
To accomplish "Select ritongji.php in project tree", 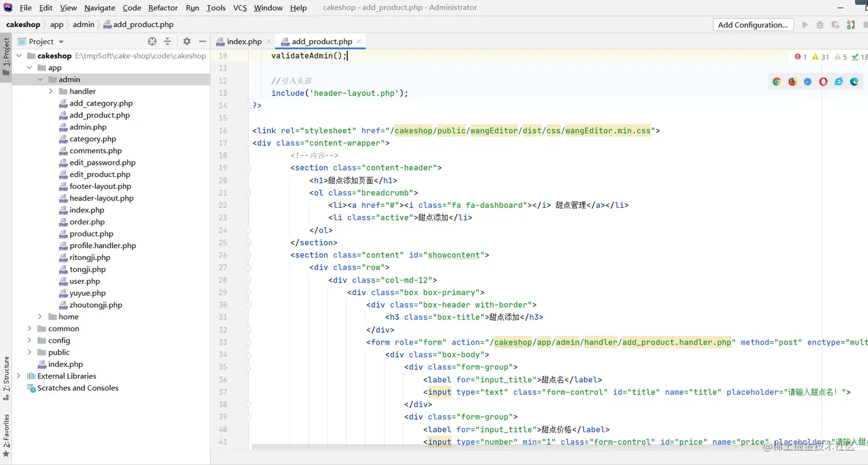I will point(90,258).
